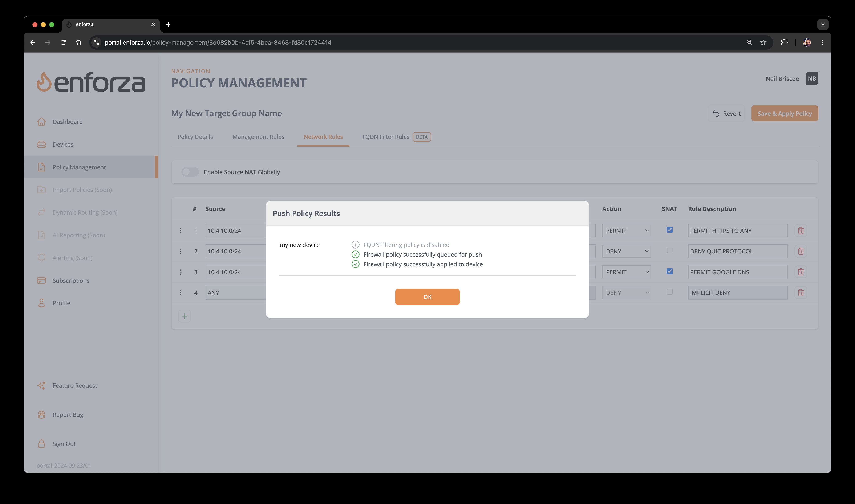Switch to Policy Details tab
This screenshot has height=504, width=855.
tap(195, 136)
